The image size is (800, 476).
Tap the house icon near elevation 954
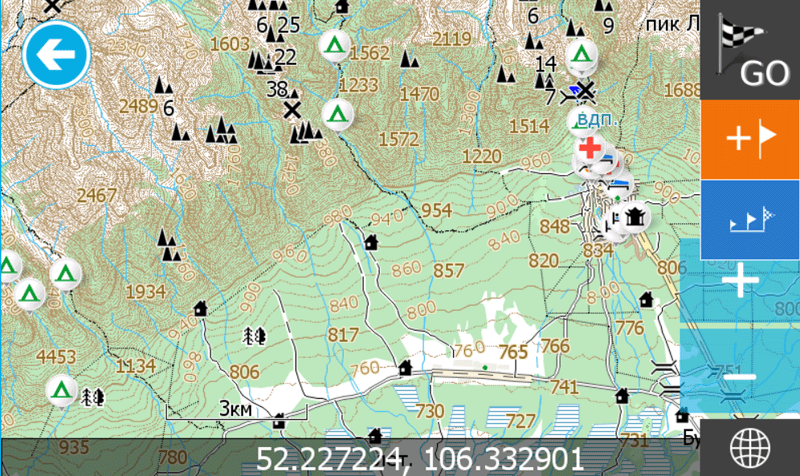click(371, 242)
